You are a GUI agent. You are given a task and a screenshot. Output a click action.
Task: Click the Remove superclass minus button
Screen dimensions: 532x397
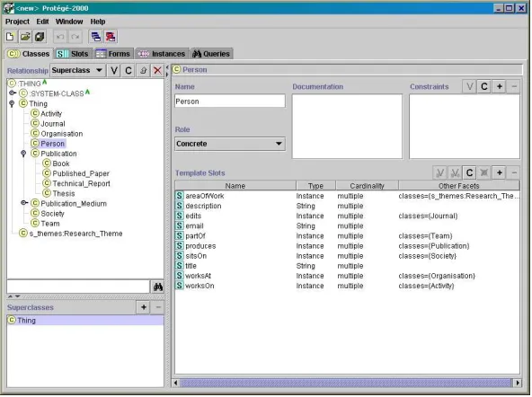tap(158, 308)
